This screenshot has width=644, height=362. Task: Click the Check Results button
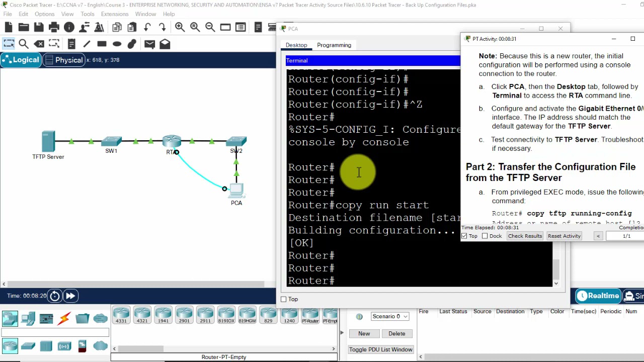[x=525, y=236]
